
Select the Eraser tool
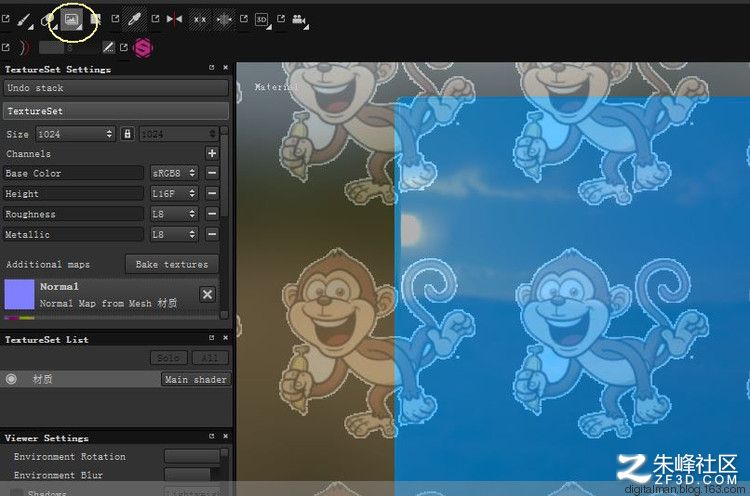[x=47, y=20]
